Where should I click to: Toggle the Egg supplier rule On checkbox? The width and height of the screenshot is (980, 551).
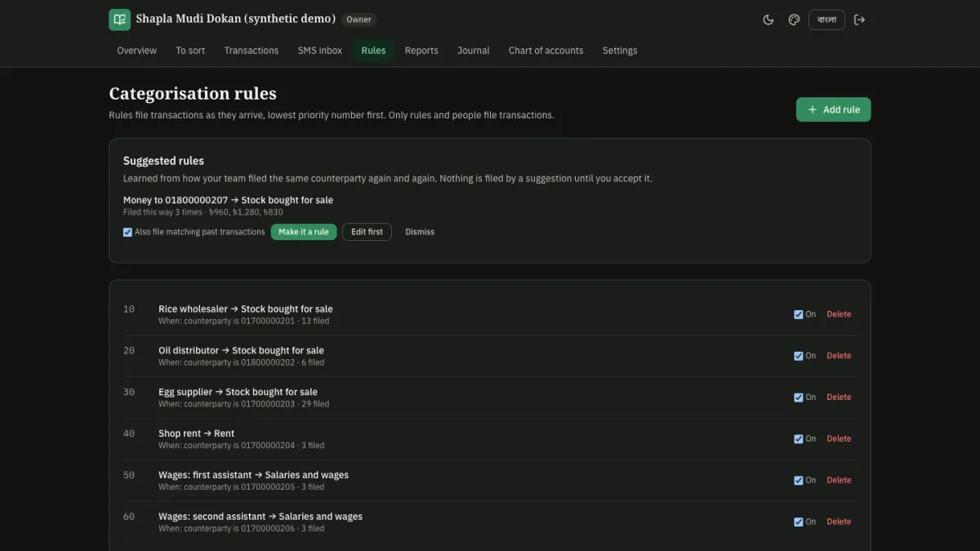click(x=799, y=398)
